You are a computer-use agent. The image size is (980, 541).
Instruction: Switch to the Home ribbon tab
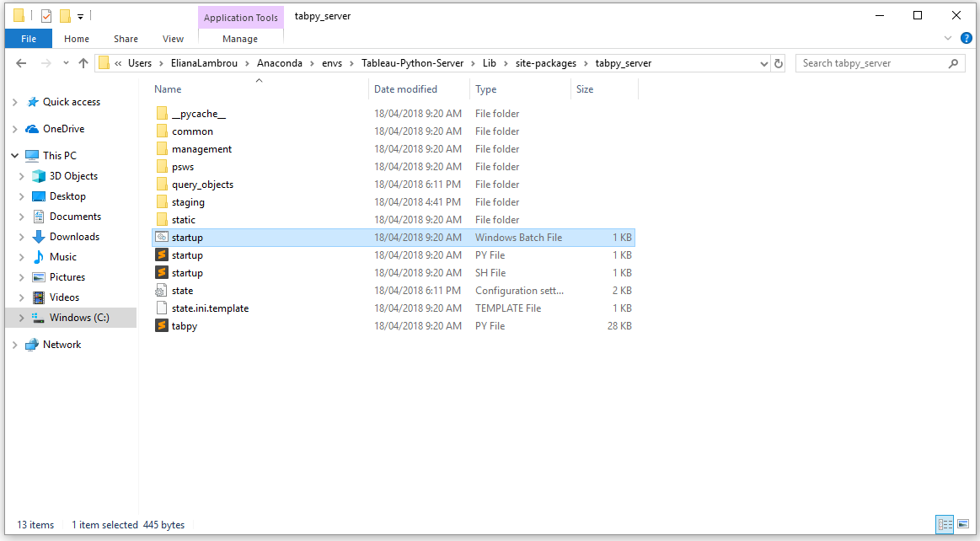76,39
